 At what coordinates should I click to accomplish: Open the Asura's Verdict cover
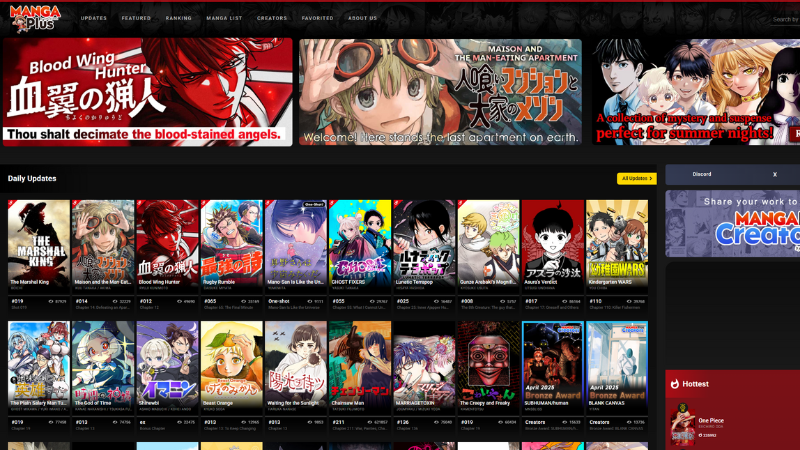tap(553, 246)
